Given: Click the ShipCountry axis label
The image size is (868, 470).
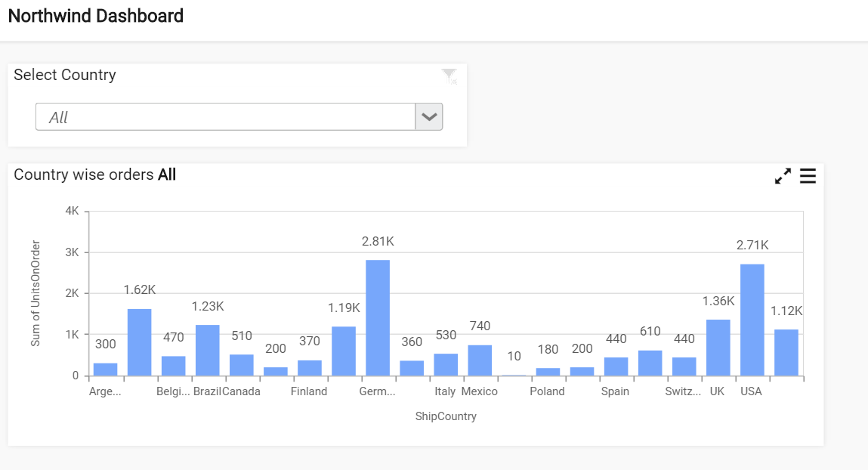Looking at the screenshot, I should coord(446,416).
